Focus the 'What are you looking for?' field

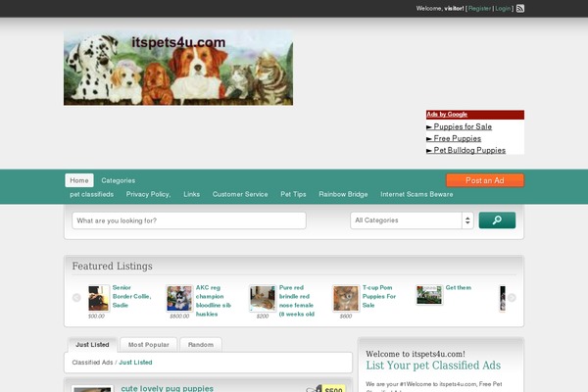tap(189, 220)
